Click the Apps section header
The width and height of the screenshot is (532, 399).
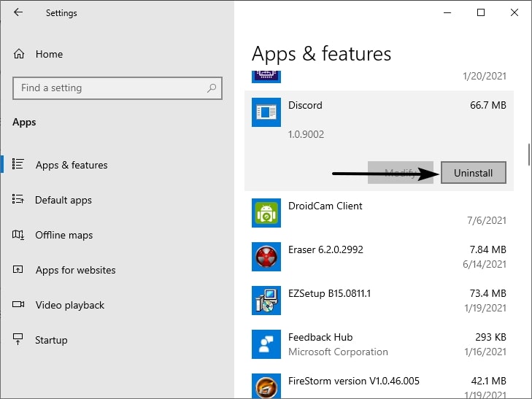(x=24, y=122)
